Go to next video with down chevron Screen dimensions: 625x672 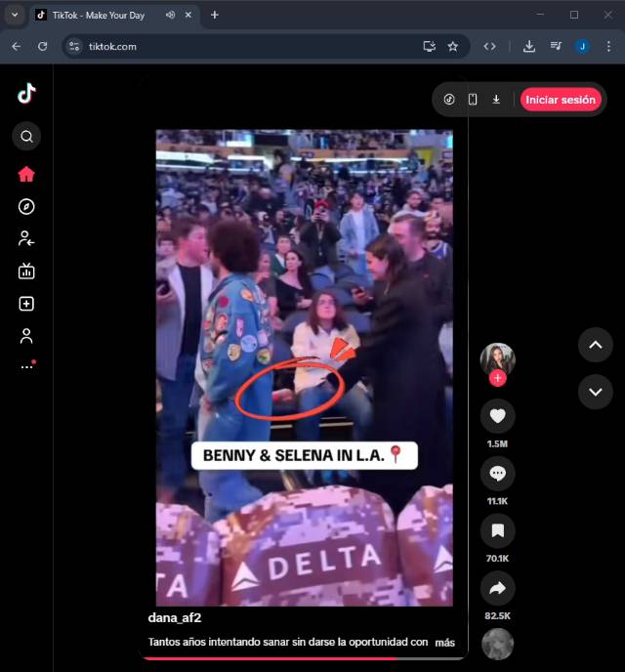pos(596,392)
